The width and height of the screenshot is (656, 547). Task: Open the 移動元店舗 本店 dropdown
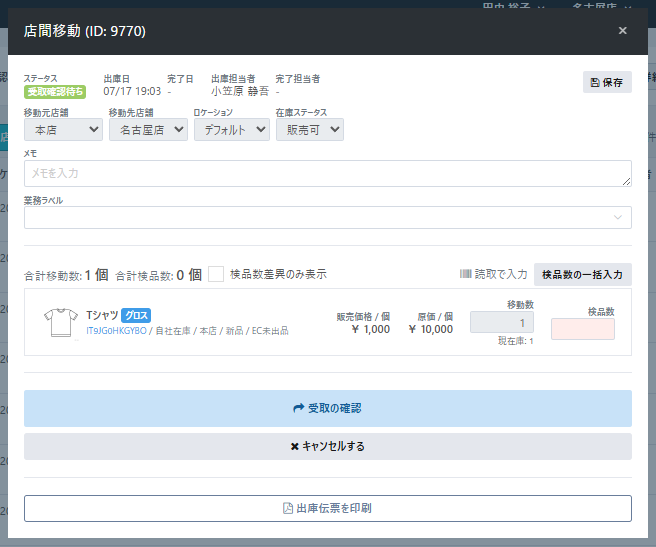(63, 130)
